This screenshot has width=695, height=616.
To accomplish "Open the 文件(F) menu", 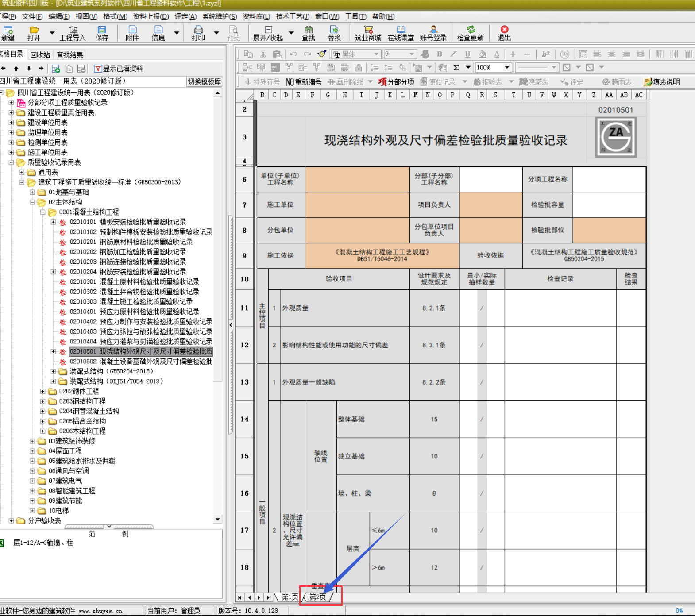I will [x=32, y=17].
